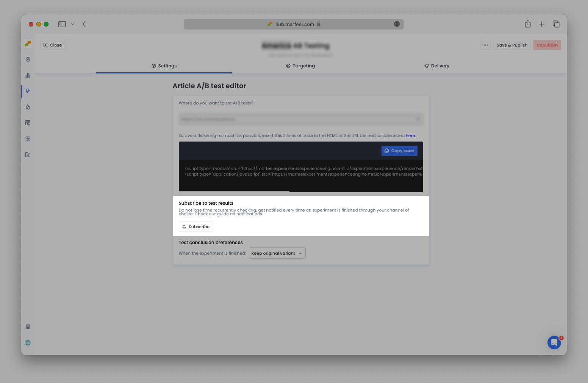
Task: Select the lightning bolt Experiments icon
Action: click(x=28, y=91)
